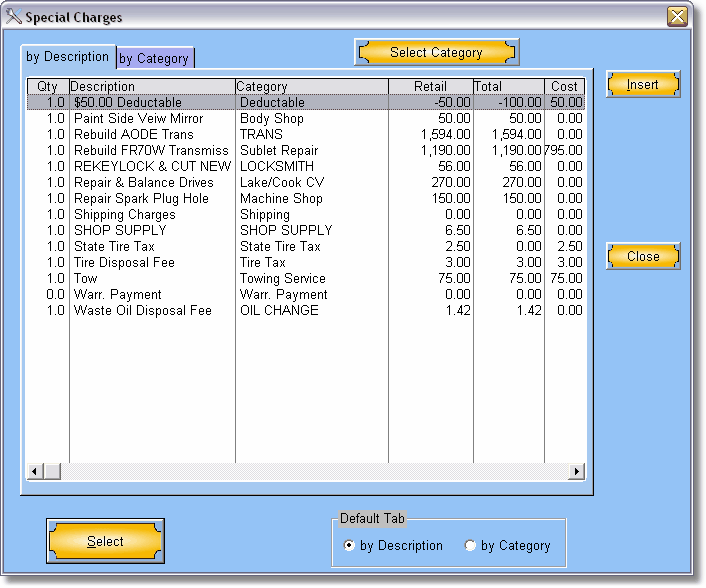Switch to the by Category tab
706x588 pixels.
[x=154, y=58]
